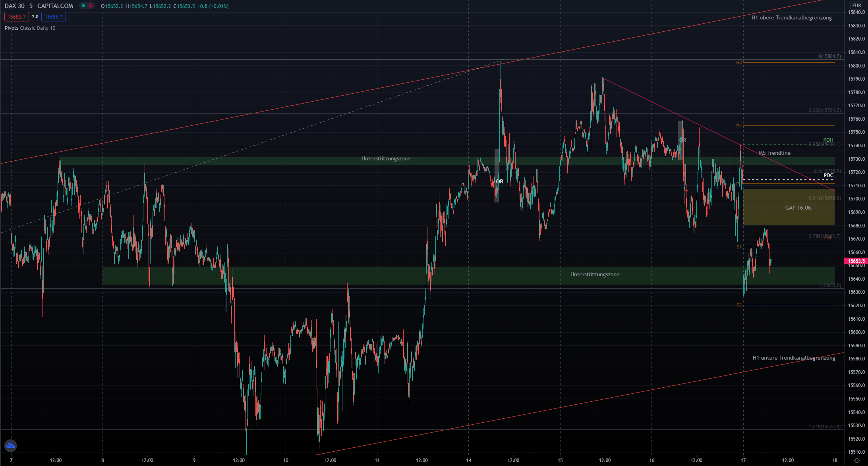
Task: Click the date 14 on time axis
Action: coord(469,460)
